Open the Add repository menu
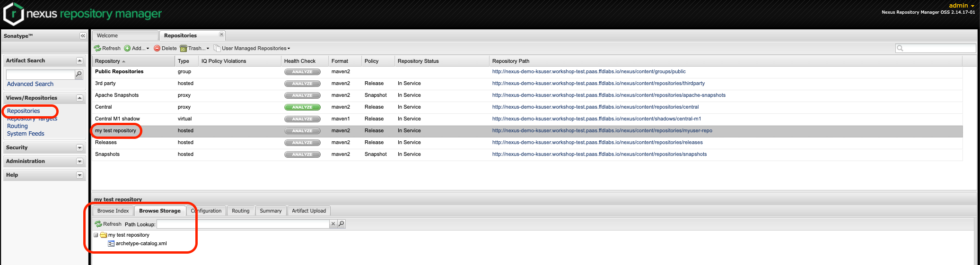Screen dimensions: 980x265 [137, 48]
